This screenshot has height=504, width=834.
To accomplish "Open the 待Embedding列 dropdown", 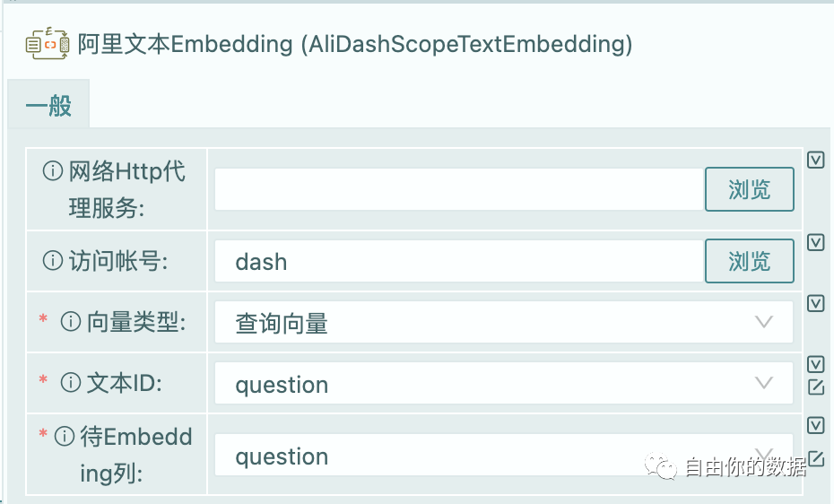I will (503, 456).
